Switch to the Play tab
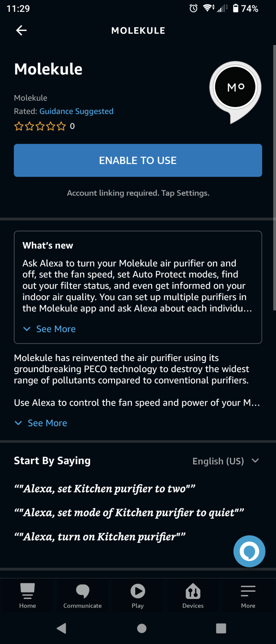276x644 pixels. (138, 596)
